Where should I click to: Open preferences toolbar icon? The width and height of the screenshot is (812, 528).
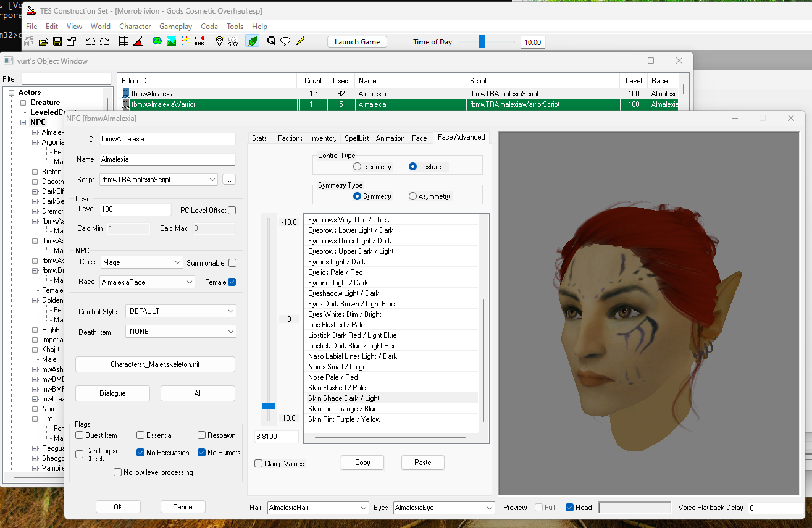click(x=71, y=41)
